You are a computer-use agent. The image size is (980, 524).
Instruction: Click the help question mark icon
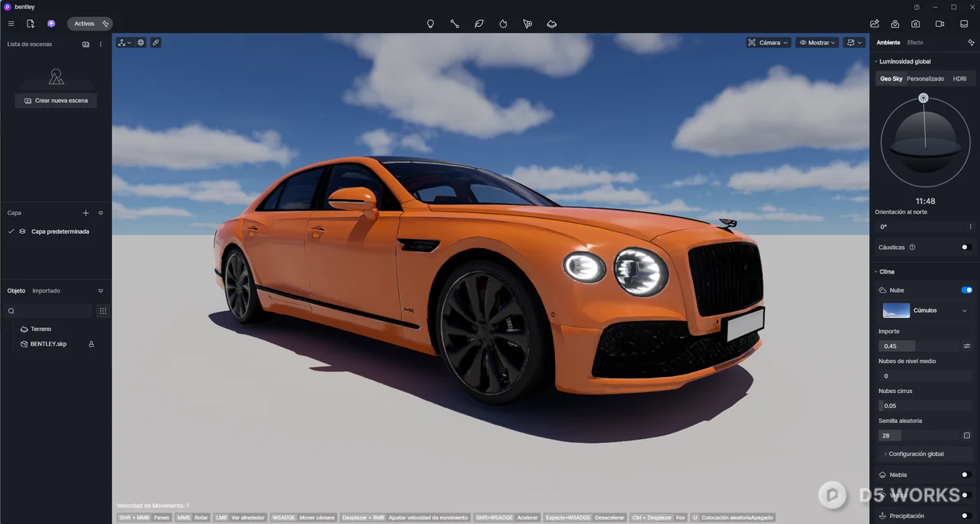tap(917, 7)
